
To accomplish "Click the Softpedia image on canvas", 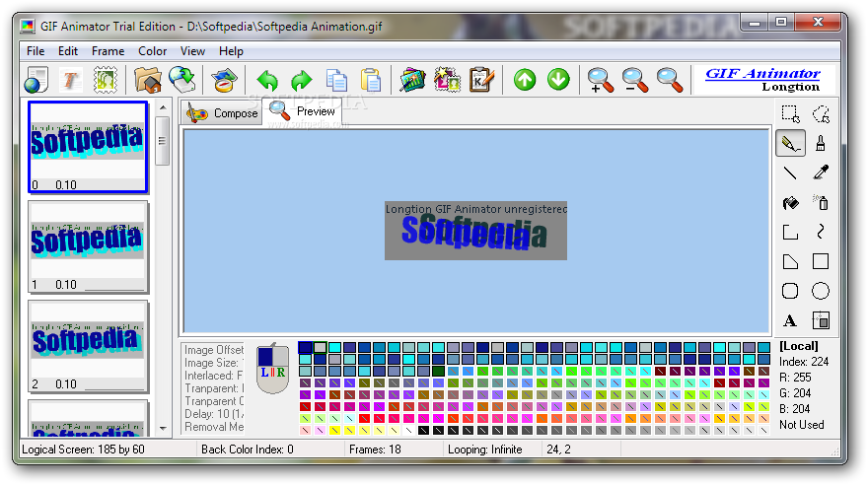I will tap(475, 231).
